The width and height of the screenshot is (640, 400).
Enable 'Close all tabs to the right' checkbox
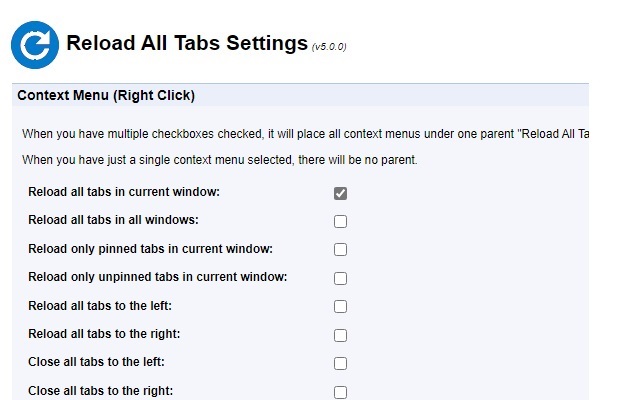[x=340, y=392]
